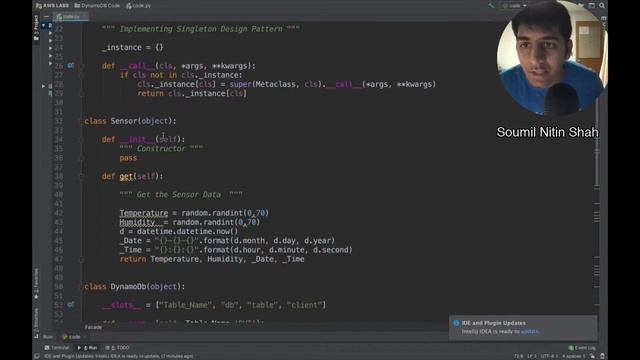Viewport: 640px width, 360px height.
Task: Fold the get method at line 38
Action: click(x=82, y=176)
